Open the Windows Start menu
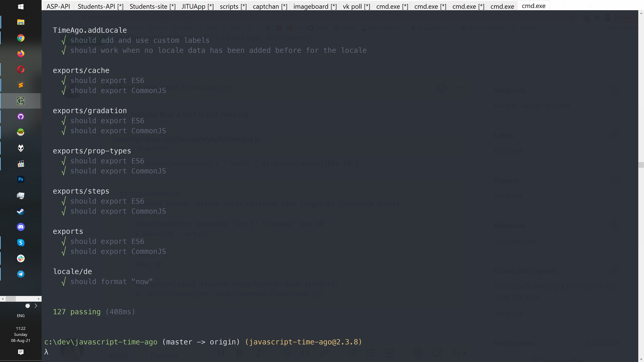This screenshot has height=362, width=644. pyautogui.click(x=21, y=7)
